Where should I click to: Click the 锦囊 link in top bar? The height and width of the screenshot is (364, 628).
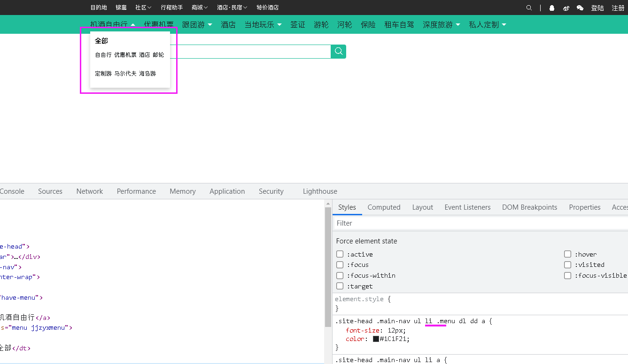click(121, 8)
